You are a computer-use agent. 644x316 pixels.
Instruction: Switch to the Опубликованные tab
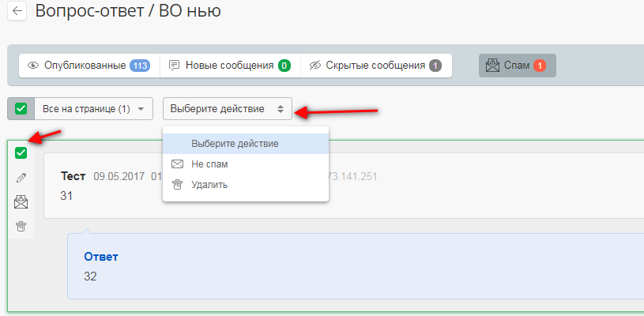[x=85, y=66]
